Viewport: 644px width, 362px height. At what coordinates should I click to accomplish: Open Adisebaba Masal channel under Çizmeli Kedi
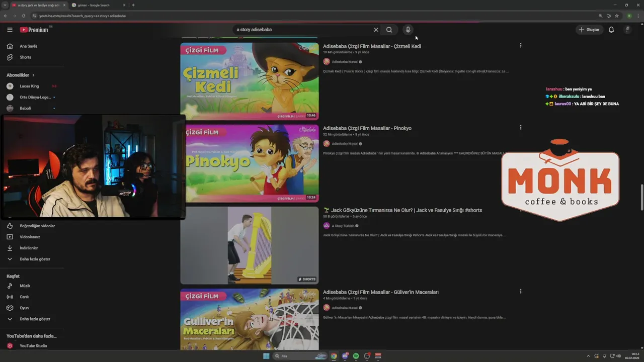tap(345, 62)
